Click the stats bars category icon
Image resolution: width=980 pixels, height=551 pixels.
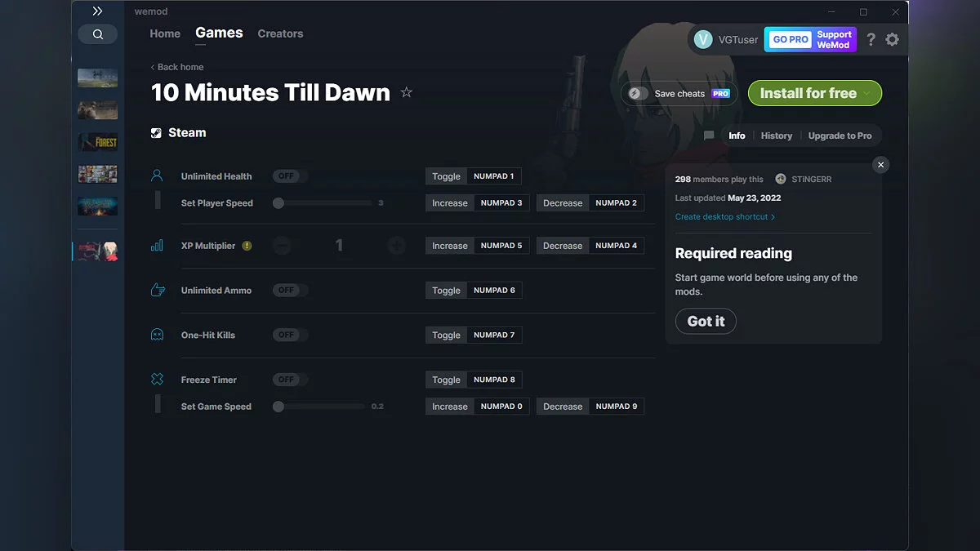click(x=158, y=245)
